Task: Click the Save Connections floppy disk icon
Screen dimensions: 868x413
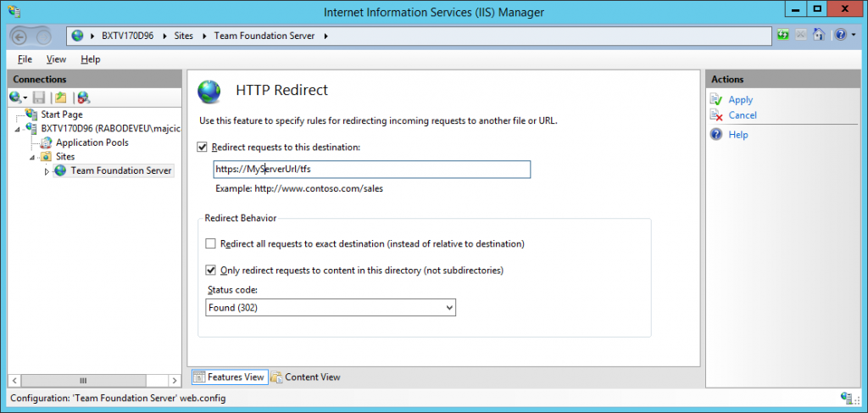Action: [39, 98]
